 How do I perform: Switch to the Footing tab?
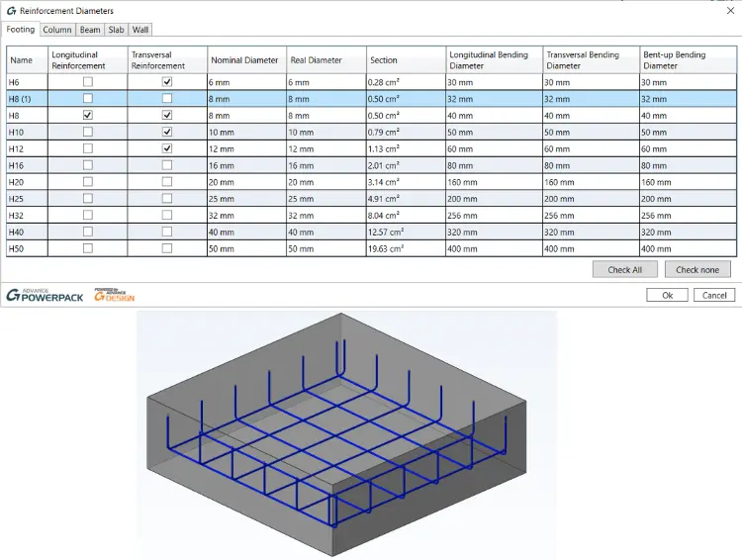coord(21,30)
